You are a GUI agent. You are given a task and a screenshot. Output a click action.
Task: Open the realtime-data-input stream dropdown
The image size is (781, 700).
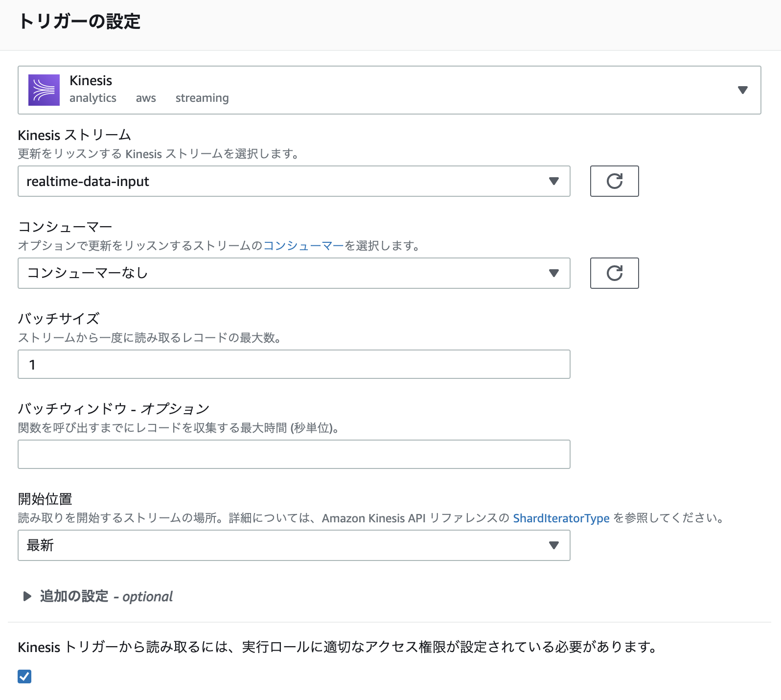pos(294,181)
